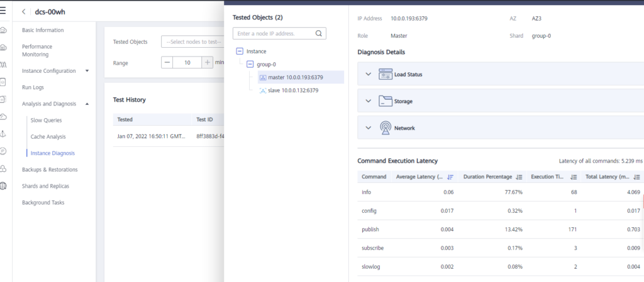Click the master node icon in the tree
This screenshot has width=644, height=282.
click(x=264, y=77)
